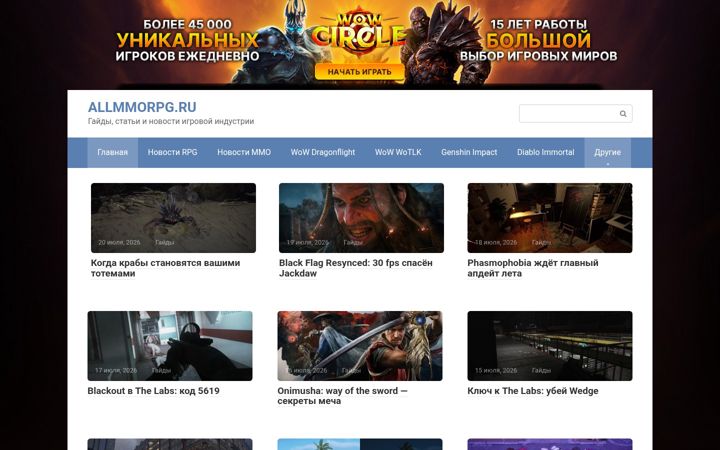Screen dimensions: 720x450
Task: Go to WoW Dragonflight section
Action: 323,152
